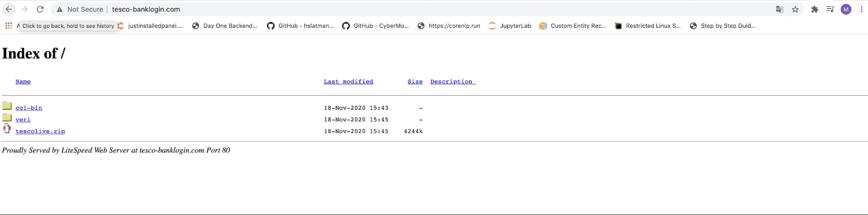
Task: Click the veri folder icon
Action: pos(7,117)
